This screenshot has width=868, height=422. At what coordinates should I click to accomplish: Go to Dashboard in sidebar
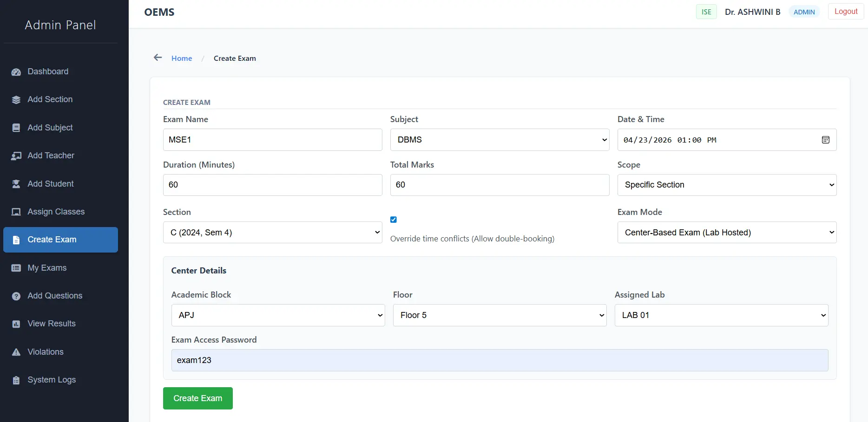pyautogui.click(x=60, y=72)
